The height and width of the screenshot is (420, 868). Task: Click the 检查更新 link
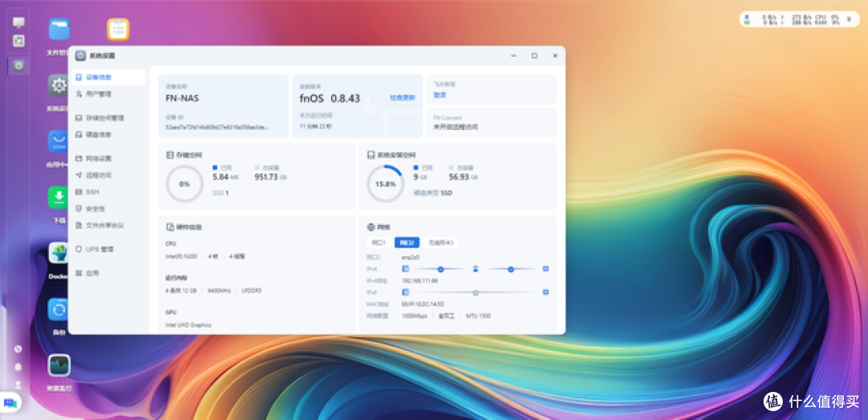tap(403, 98)
